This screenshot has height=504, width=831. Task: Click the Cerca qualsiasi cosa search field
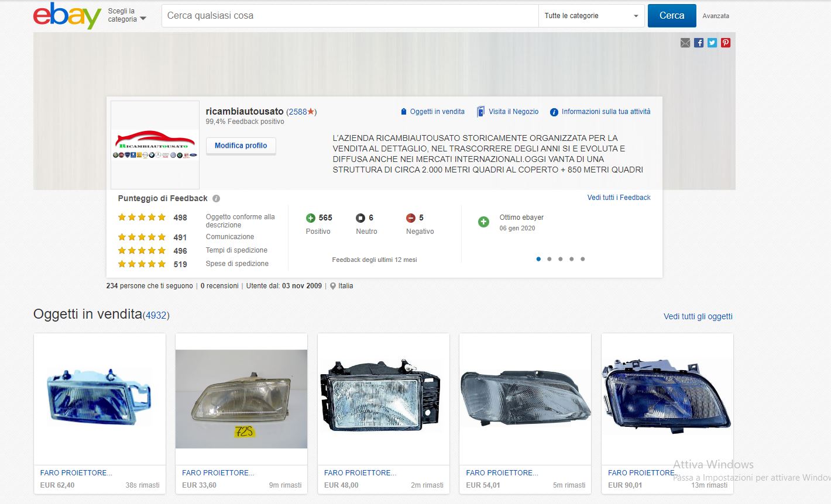pos(350,16)
